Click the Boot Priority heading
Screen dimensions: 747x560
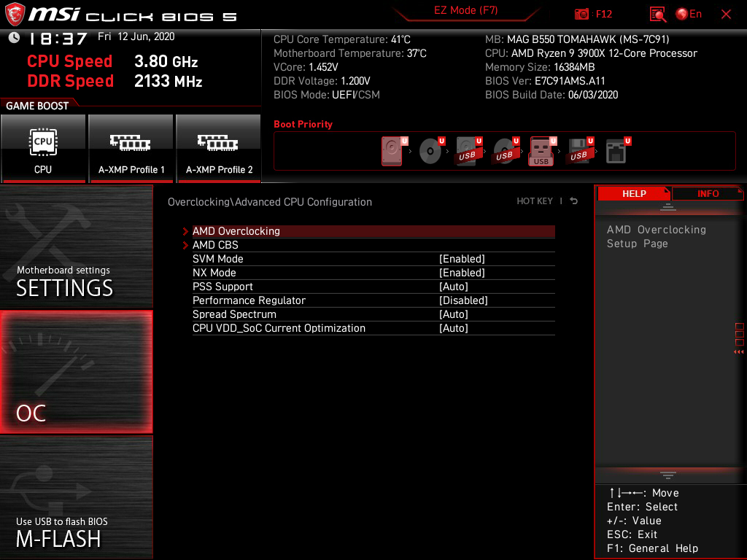click(x=303, y=124)
